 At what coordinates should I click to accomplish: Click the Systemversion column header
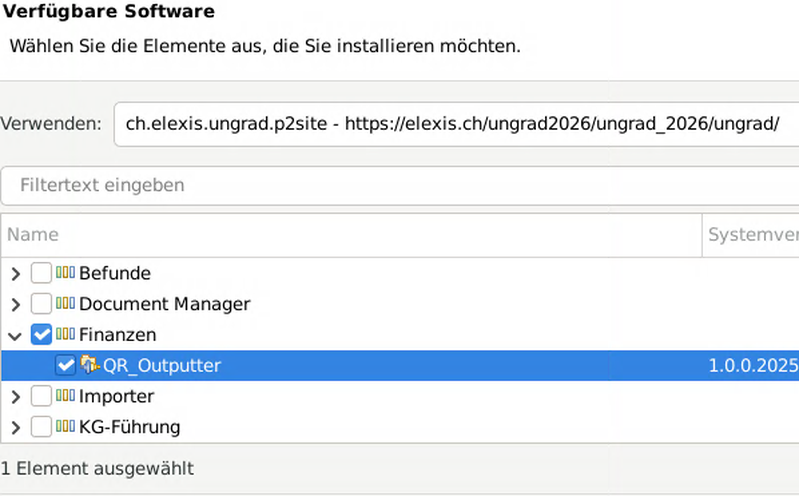click(752, 235)
